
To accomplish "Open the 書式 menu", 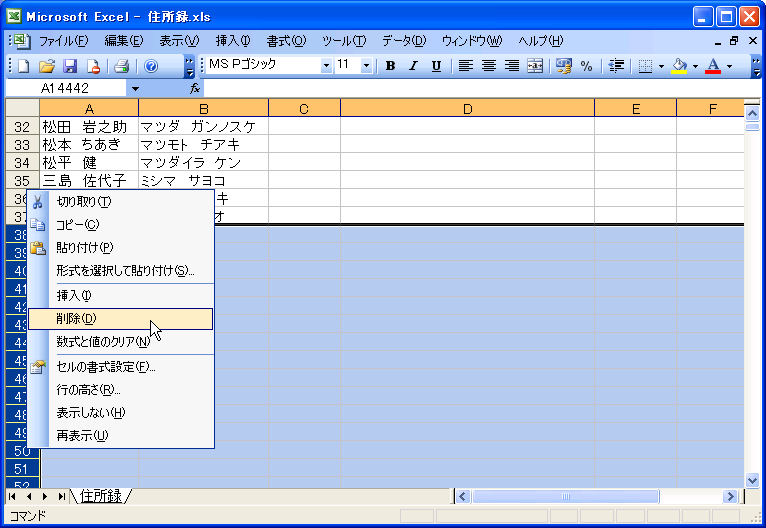I will click(286, 41).
